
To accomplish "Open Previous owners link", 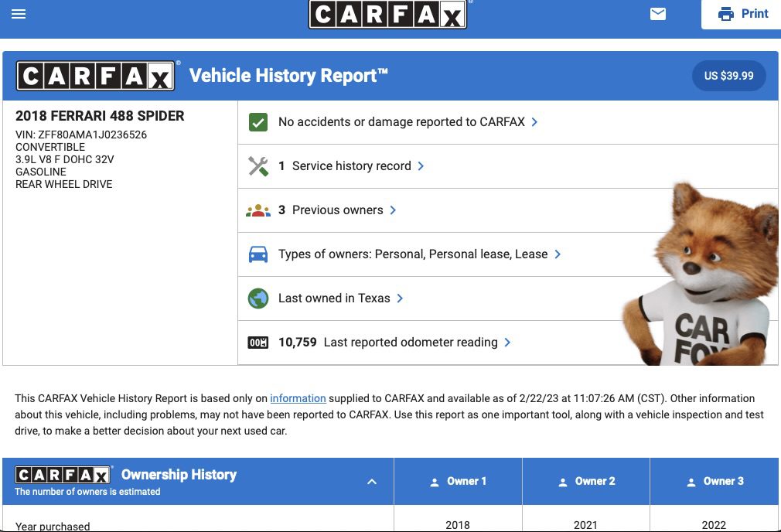I will click(331, 210).
